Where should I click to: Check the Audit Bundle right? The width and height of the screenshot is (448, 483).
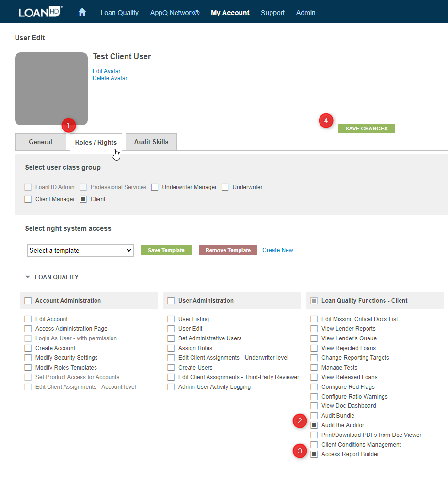[314, 416]
